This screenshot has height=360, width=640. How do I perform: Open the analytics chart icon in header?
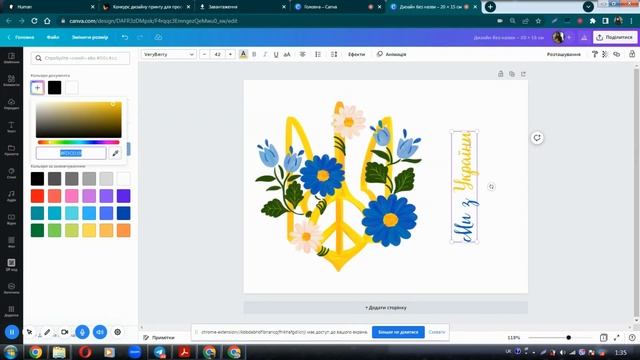584,37
